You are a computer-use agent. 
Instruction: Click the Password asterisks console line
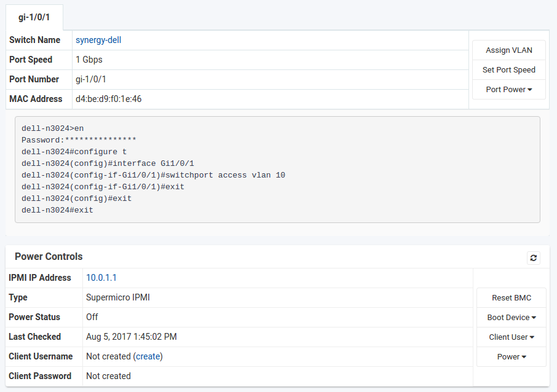[79, 140]
